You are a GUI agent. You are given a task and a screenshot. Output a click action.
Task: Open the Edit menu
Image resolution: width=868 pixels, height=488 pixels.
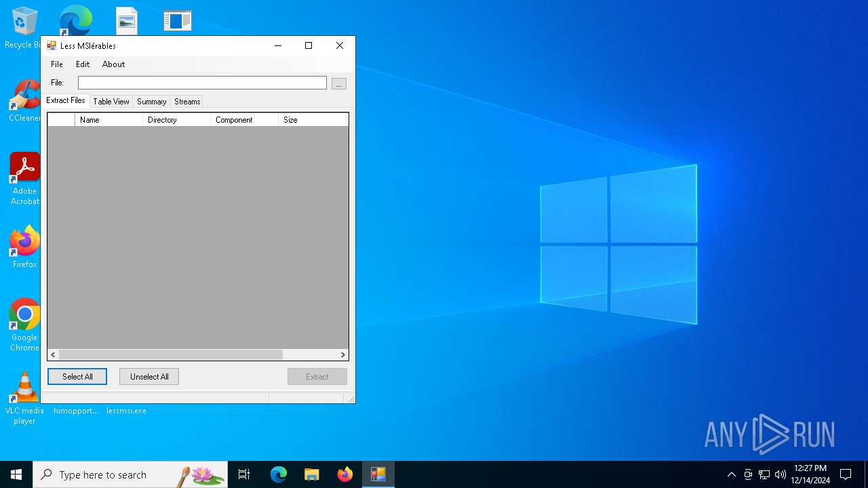(x=83, y=64)
